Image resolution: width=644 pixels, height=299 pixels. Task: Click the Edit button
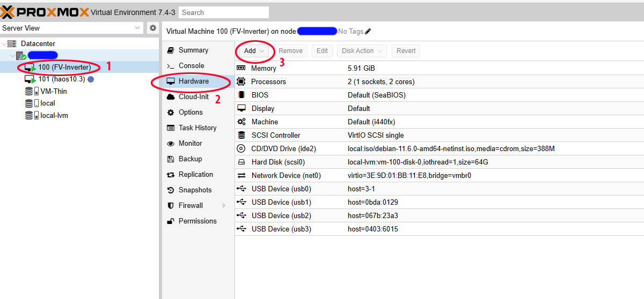coord(322,51)
